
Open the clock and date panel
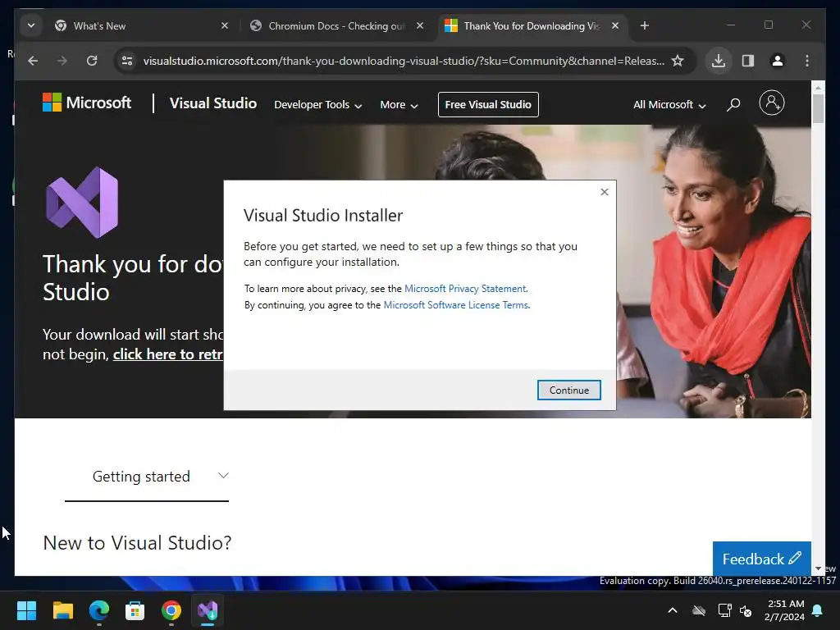[x=785, y=610]
